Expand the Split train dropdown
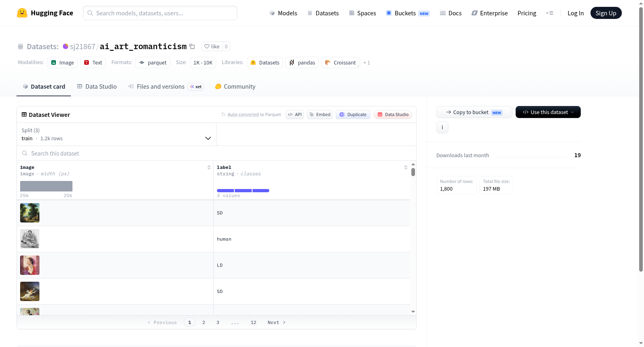The height and width of the screenshot is (347, 644). (116, 134)
